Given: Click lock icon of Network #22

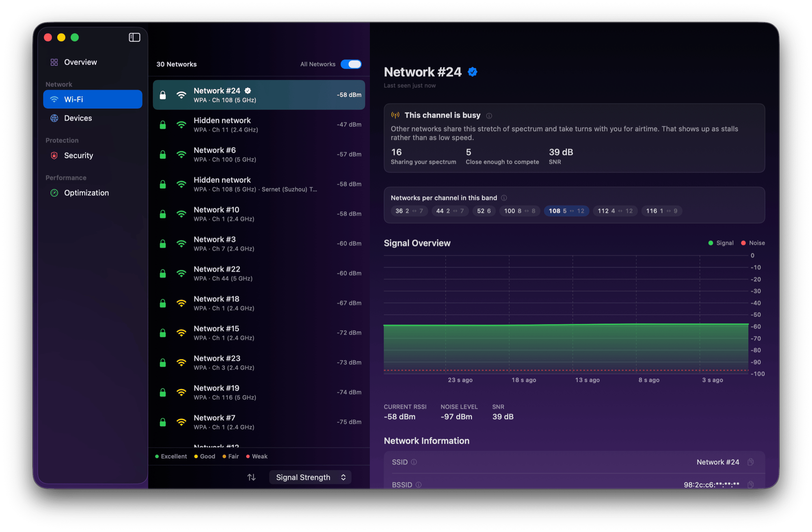Looking at the screenshot, I should pos(163,273).
